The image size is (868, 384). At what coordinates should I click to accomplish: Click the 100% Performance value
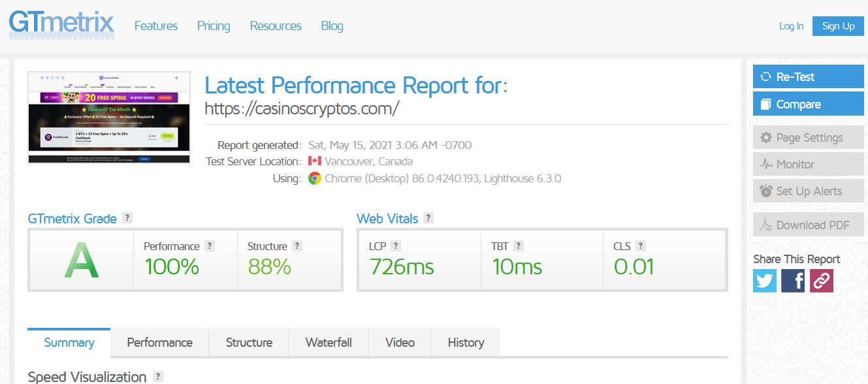(x=172, y=266)
